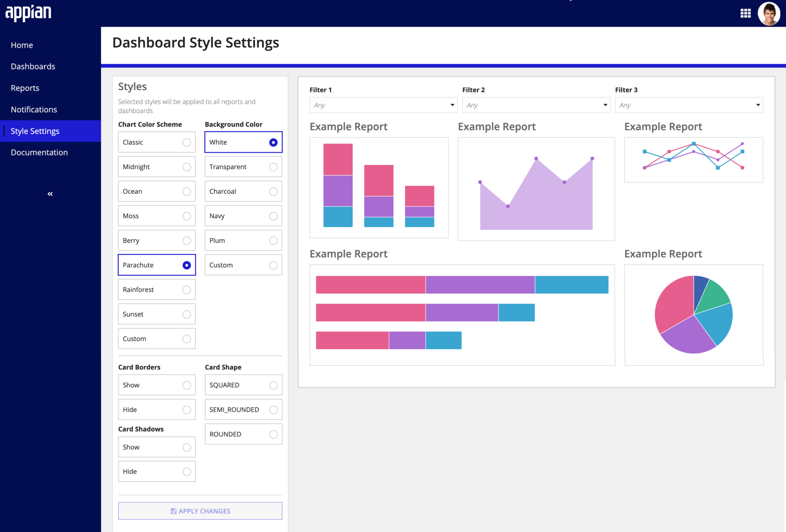Select the Midnight chart color scheme
The image size is (786, 532).
[157, 167]
